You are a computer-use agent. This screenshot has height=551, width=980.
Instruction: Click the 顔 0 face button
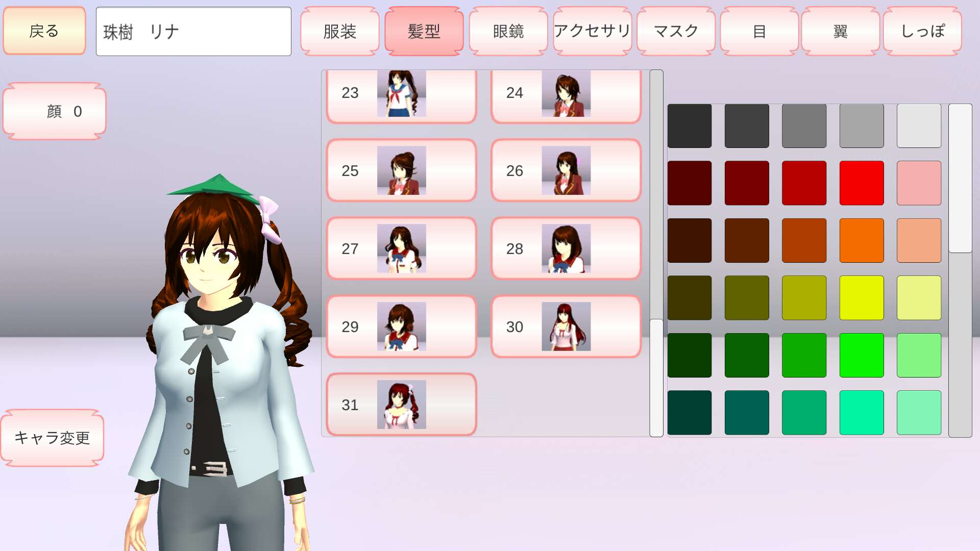[55, 111]
